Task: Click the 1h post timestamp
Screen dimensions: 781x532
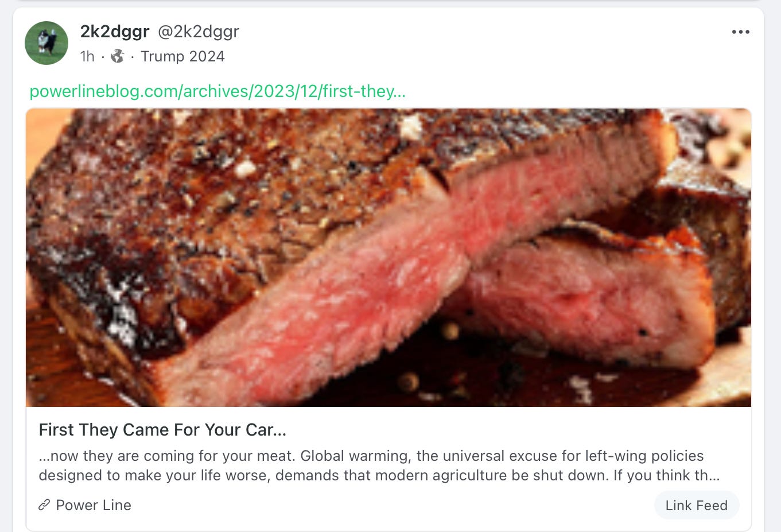Action: (87, 56)
